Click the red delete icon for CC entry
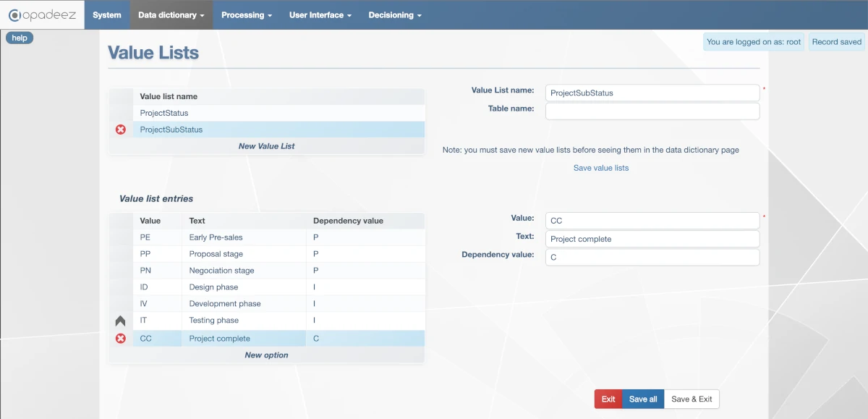The width and height of the screenshot is (868, 419). pos(121,339)
